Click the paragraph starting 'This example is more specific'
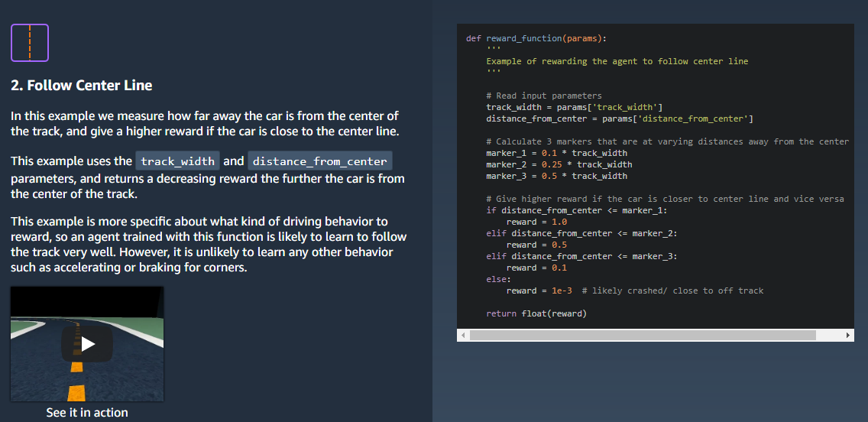 209,245
